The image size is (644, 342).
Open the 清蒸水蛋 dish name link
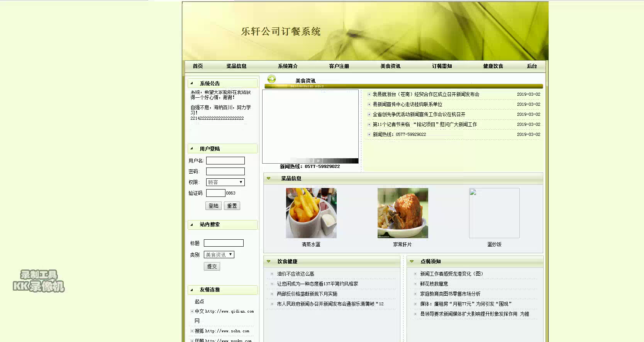tap(311, 244)
